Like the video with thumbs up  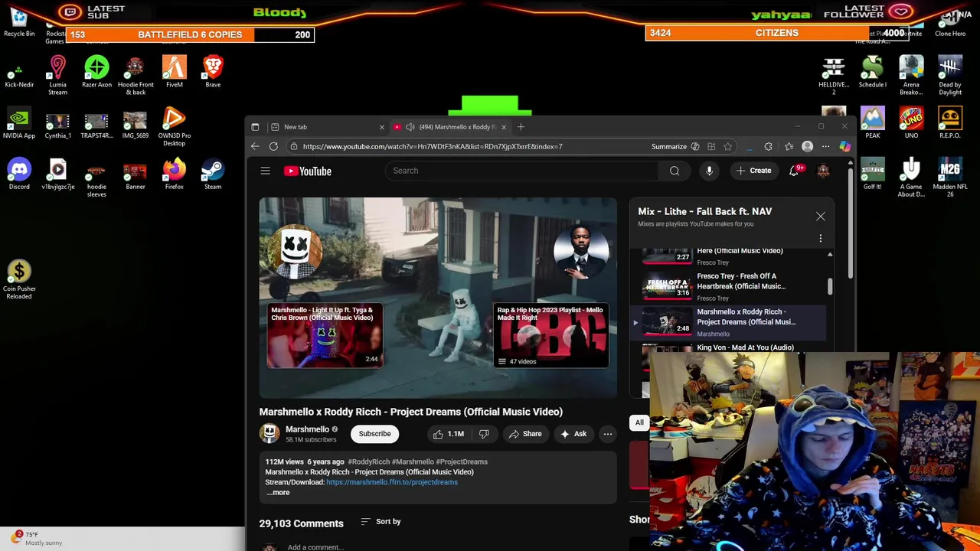pyautogui.click(x=448, y=434)
